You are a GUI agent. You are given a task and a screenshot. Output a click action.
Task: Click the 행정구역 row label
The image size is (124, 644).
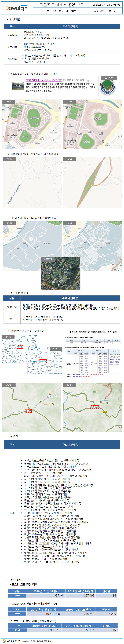12,307
